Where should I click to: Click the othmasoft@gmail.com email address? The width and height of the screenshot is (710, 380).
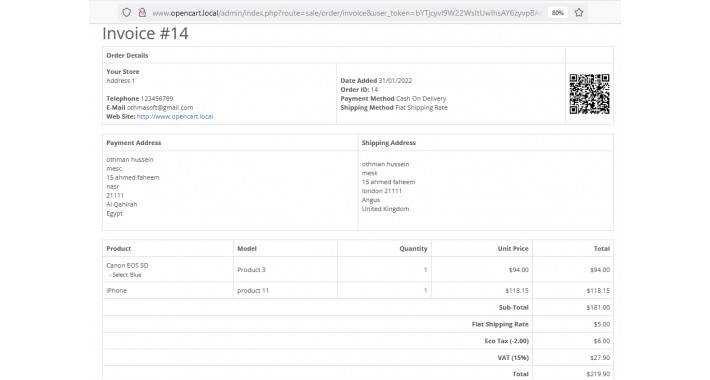coord(160,107)
